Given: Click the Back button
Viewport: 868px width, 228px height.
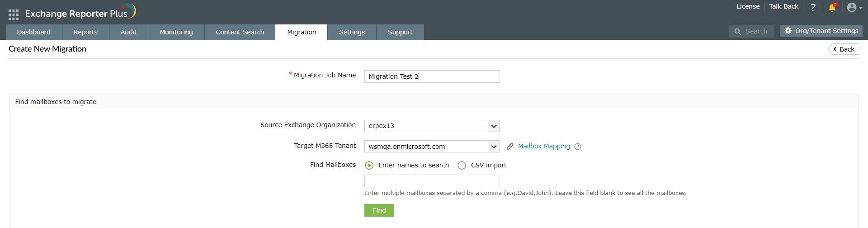Looking at the screenshot, I should coord(844,49).
